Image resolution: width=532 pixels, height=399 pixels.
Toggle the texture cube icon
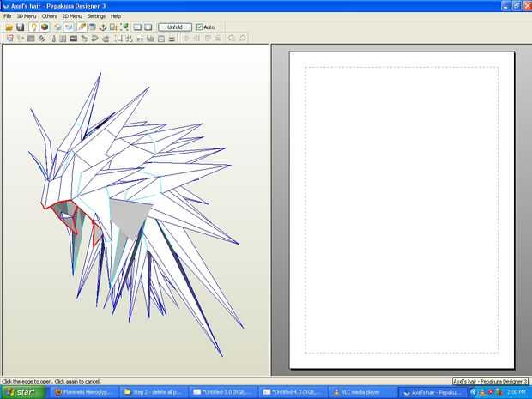tap(45, 27)
